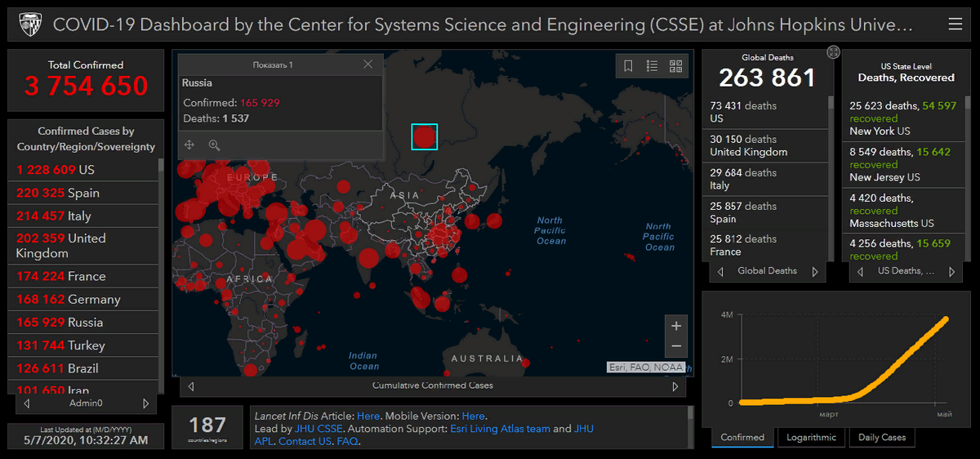Click the New York US state entry
Viewport: 980px width, 459px height.
[904, 118]
